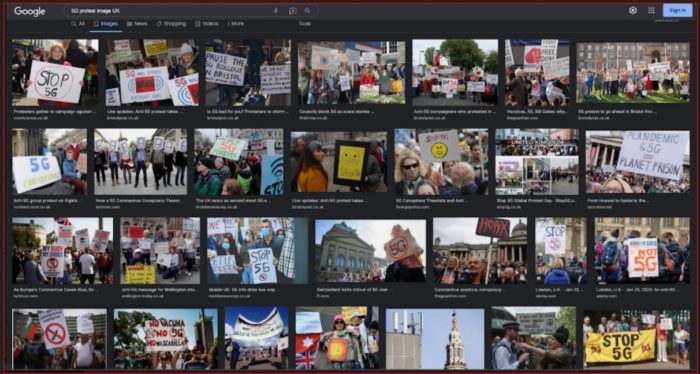Click the Sign in button

tap(677, 10)
